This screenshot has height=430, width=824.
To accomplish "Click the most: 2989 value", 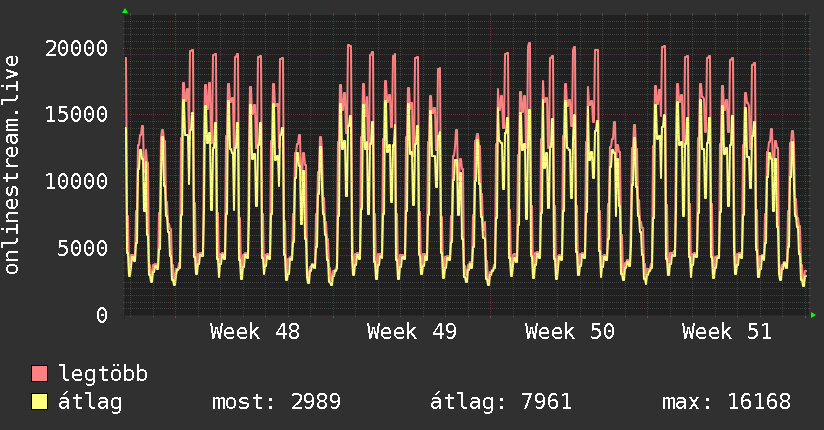I will click(x=276, y=402).
